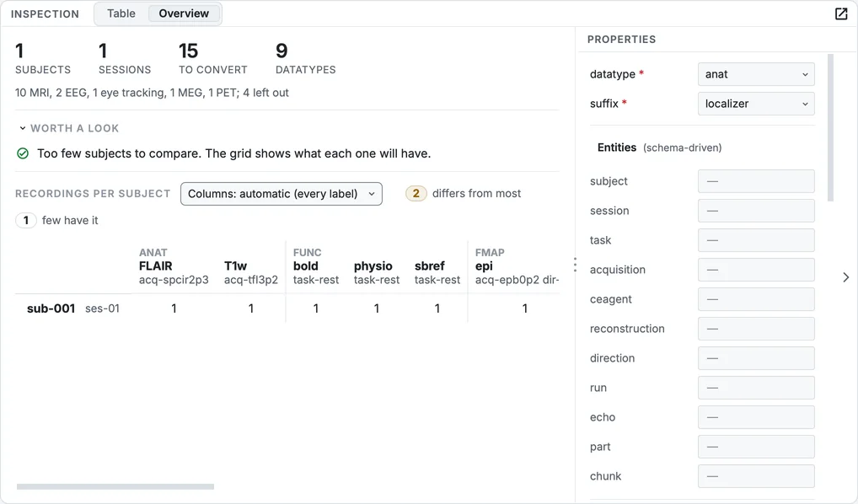Image resolution: width=858 pixels, height=504 pixels.
Task: Click the modality summary line '10 MRI, 2 EEG'
Action: [152, 93]
